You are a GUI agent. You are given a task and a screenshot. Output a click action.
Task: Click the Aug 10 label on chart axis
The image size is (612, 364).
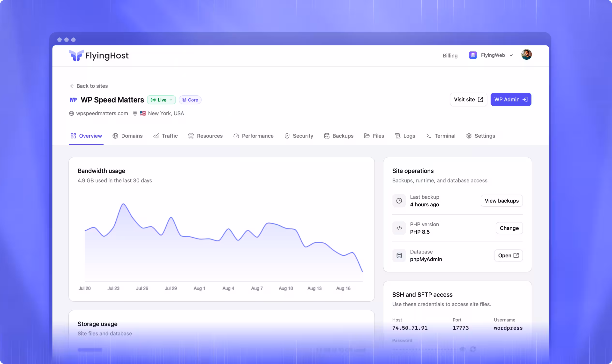(286, 288)
